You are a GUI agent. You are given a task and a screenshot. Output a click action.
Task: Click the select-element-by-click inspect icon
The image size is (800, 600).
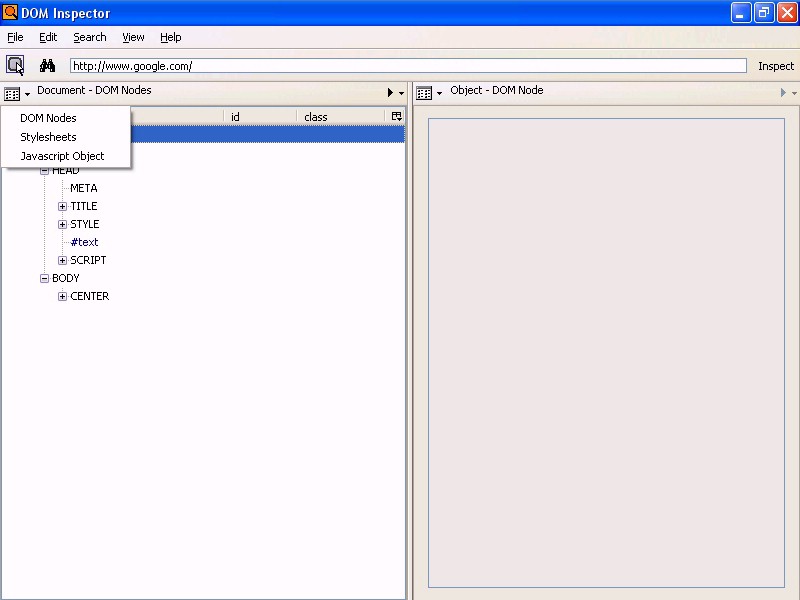point(15,66)
